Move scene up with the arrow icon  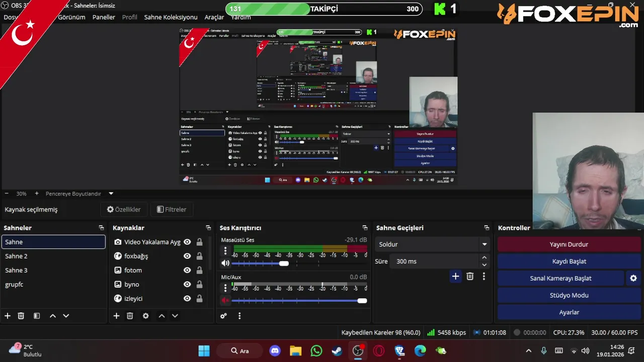coord(52,316)
